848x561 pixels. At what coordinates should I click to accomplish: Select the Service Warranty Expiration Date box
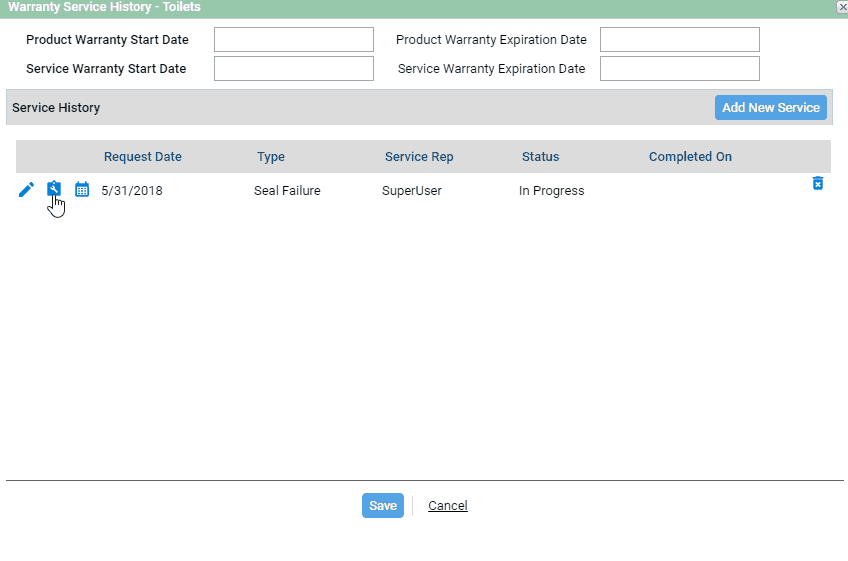coord(680,69)
